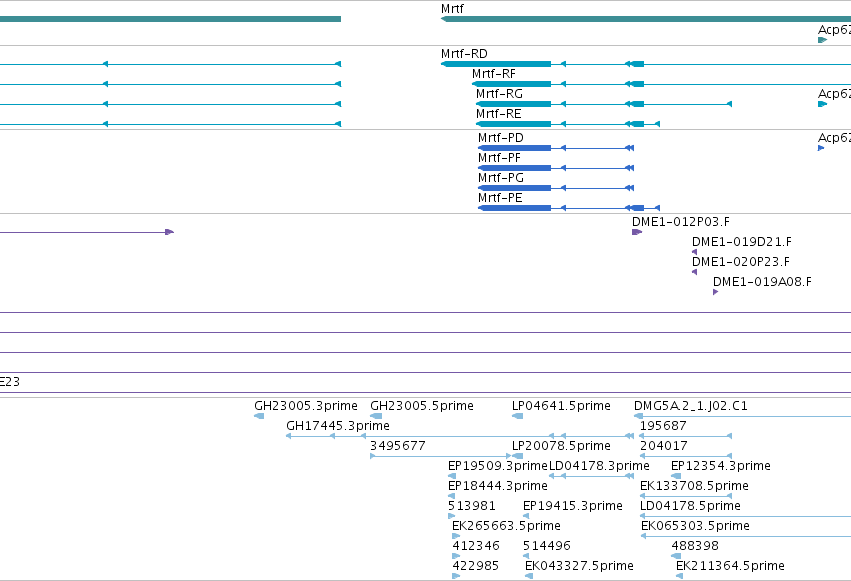Click the EP19415.3prime EST label
851x581 pixels.
pos(573,506)
